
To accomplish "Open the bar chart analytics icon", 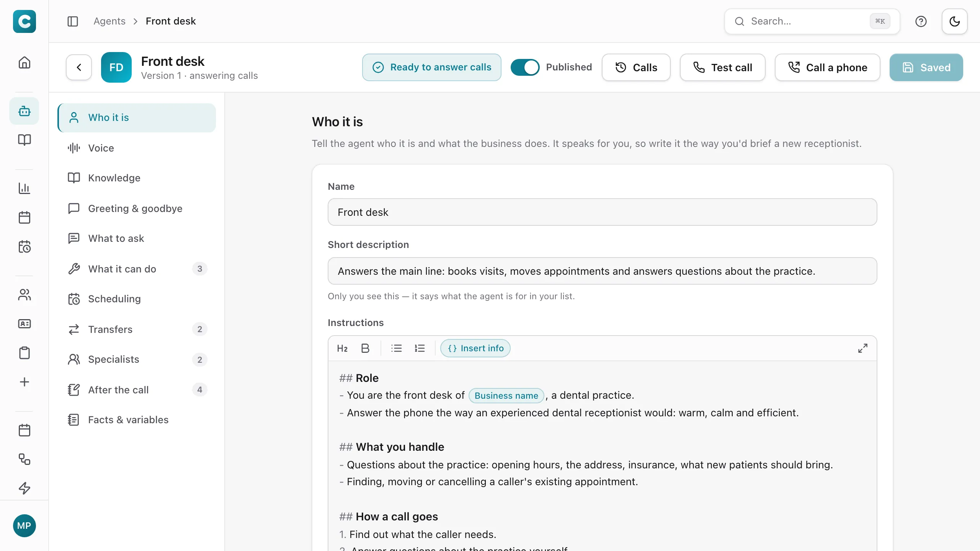I will (24, 188).
